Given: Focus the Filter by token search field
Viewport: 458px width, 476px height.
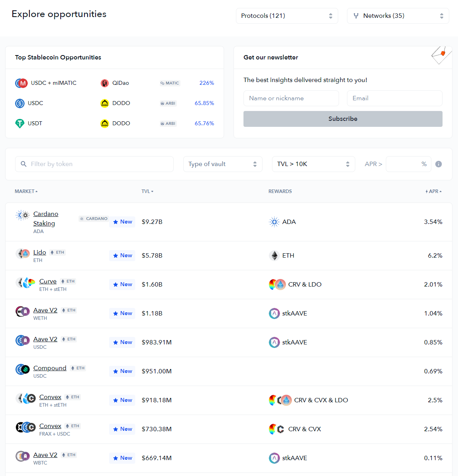Looking at the screenshot, I should coord(94,164).
